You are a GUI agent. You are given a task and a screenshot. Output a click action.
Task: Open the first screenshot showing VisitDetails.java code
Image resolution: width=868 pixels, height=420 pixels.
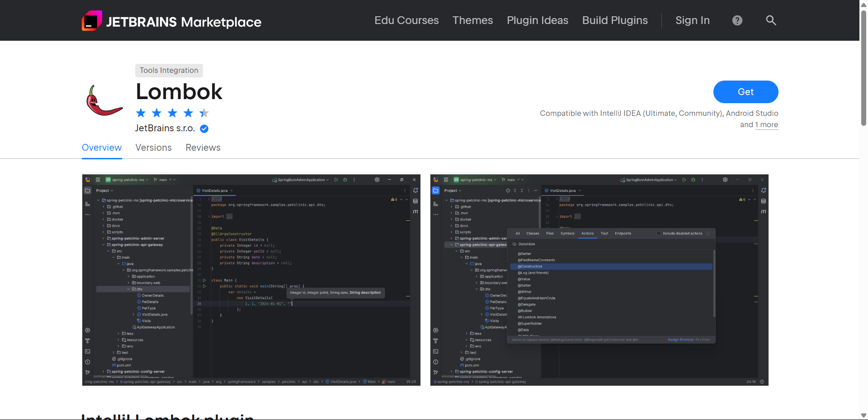click(x=251, y=280)
